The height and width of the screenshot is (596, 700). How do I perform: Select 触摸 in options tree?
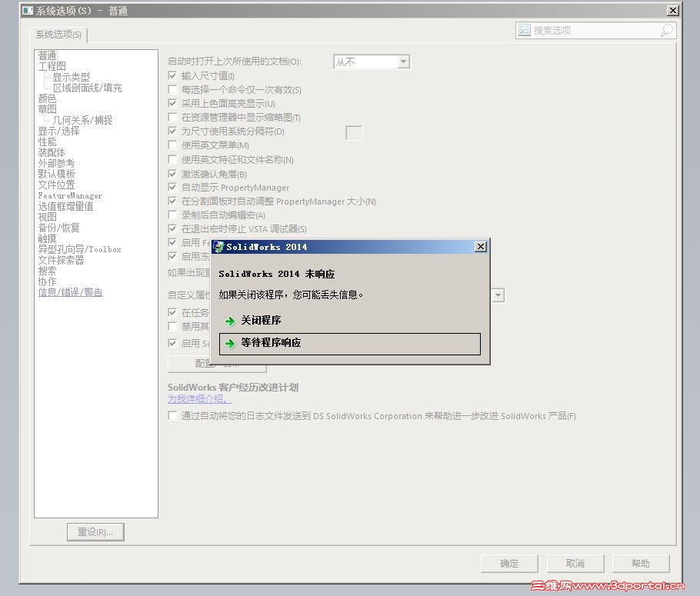[48, 238]
